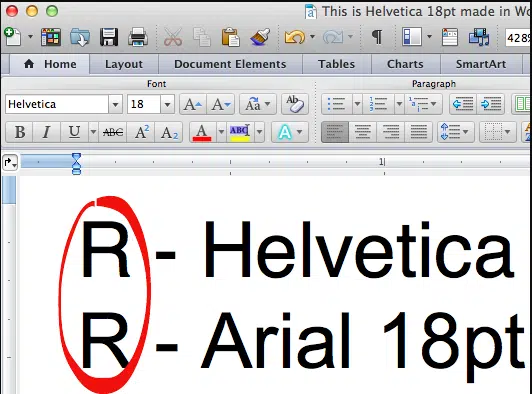Viewport: 532px width, 394px height.
Task: Show paragraph marks with pilcrow icon
Action: pos(377,37)
